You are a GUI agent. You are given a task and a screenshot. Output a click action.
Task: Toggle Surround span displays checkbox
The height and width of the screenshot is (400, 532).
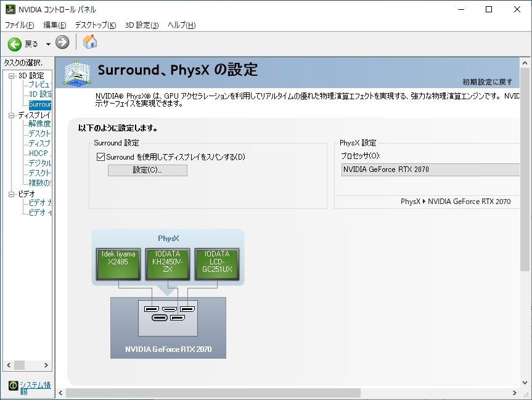pos(100,157)
